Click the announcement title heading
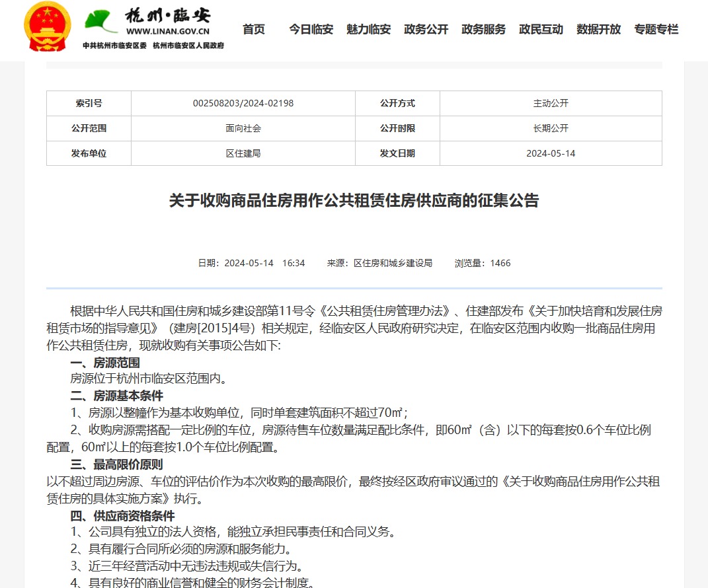The image size is (708, 588). coord(354,200)
